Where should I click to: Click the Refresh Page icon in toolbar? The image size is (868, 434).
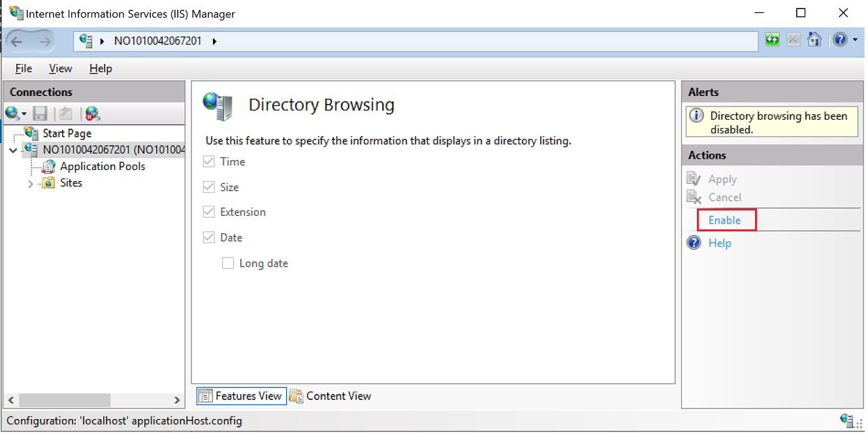coord(773,40)
